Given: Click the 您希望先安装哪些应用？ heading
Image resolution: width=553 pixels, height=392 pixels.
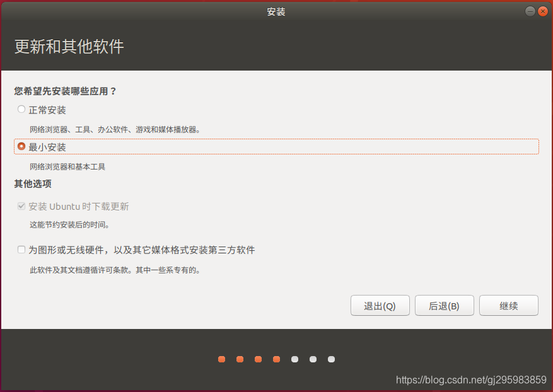Looking at the screenshot, I should (65, 91).
